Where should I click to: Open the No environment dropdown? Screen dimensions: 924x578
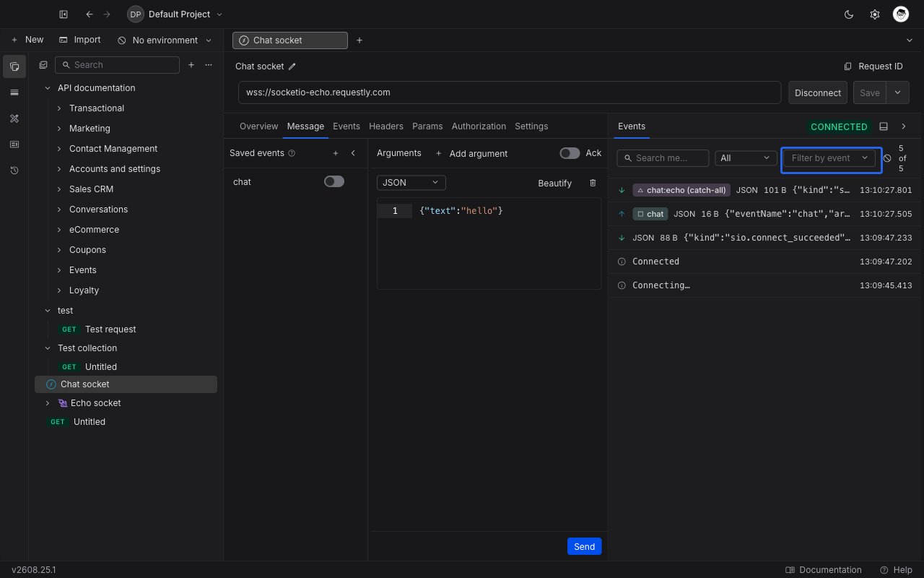tap(165, 40)
